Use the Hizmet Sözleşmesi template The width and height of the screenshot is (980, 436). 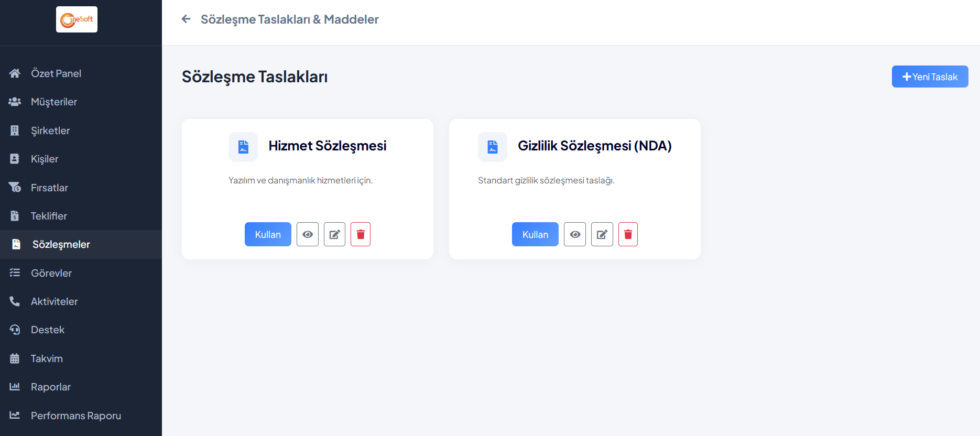pyautogui.click(x=268, y=234)
